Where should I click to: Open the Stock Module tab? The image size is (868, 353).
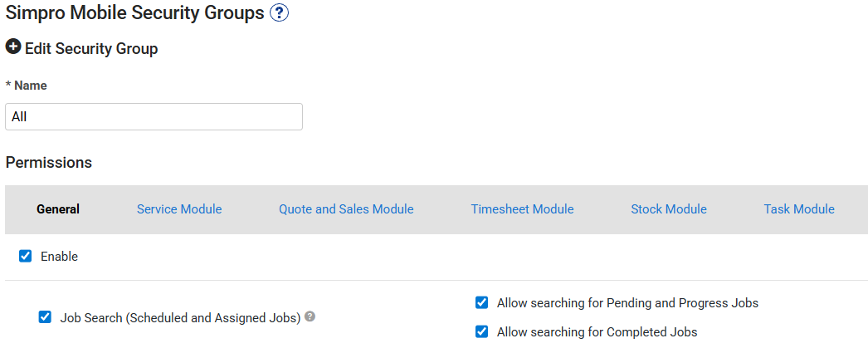[669, 209]
